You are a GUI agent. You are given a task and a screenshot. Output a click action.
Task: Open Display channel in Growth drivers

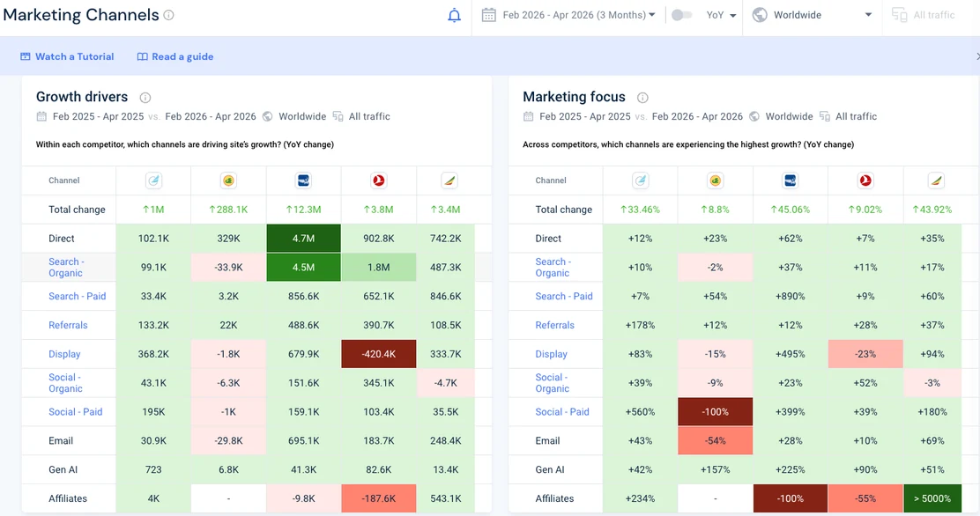64,354
